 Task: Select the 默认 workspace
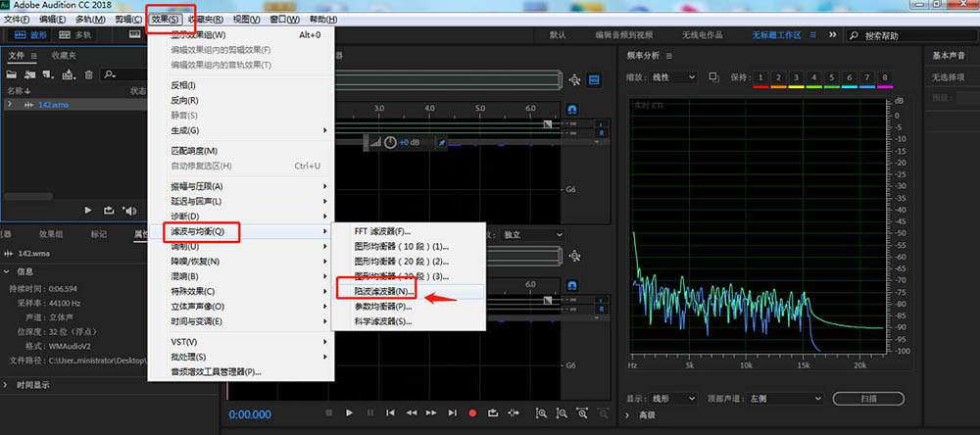pos(558,35)
